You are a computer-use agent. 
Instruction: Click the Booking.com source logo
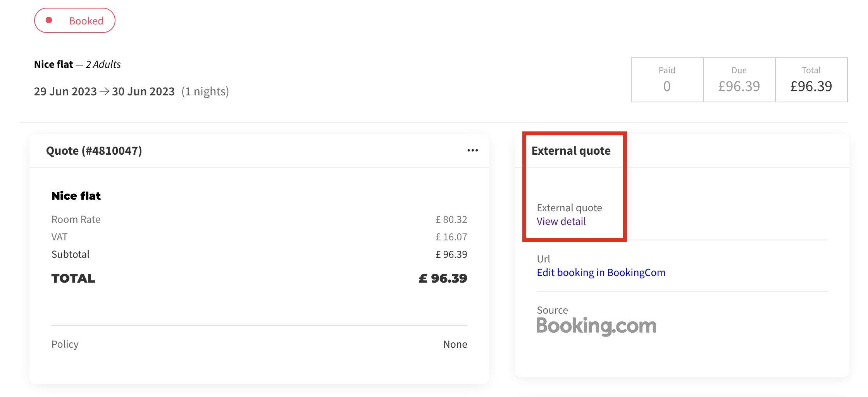pos(596,326)
